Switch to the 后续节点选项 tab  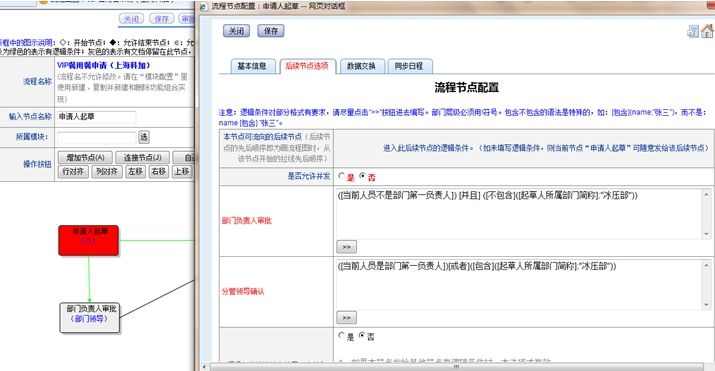pyautogui.click(x=307, y=66)
